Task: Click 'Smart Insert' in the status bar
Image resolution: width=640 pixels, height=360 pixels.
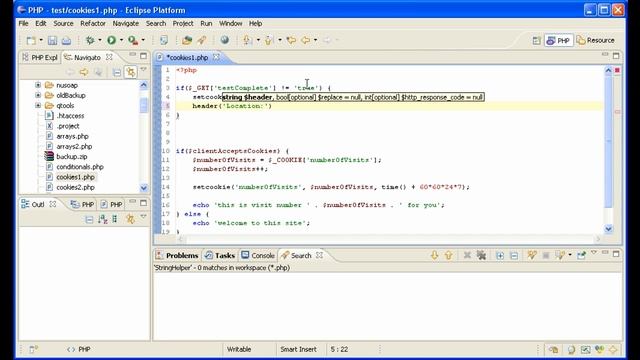Action: click(x=298, y=349)
